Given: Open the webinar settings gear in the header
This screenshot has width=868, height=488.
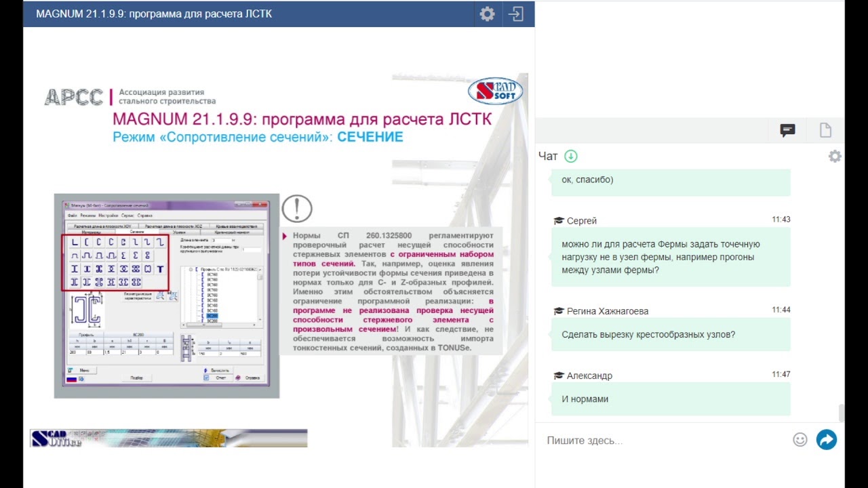Looking at the screenshot, I should click(487, 14).
